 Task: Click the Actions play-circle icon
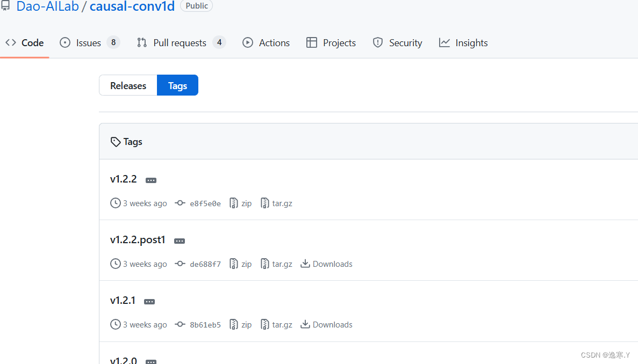point(248,42)
